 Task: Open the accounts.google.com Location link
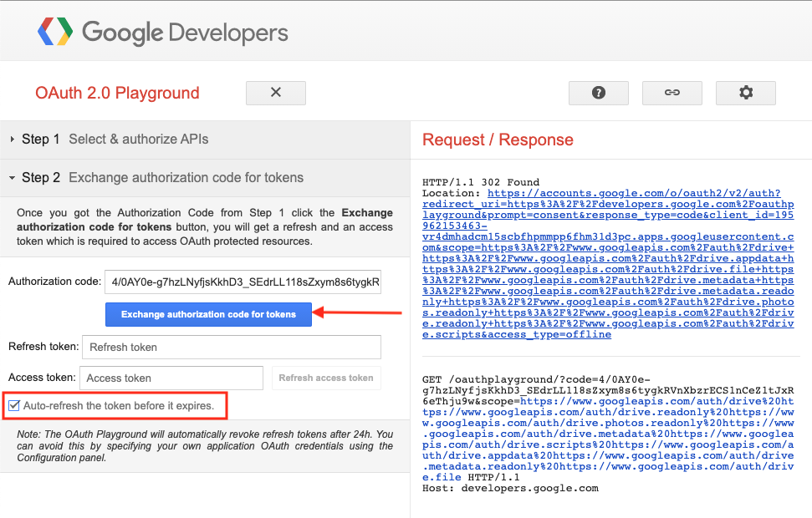click(608, 264)
